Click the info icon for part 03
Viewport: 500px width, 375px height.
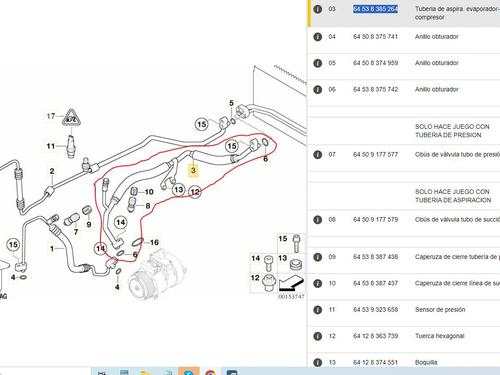point(318,9)
